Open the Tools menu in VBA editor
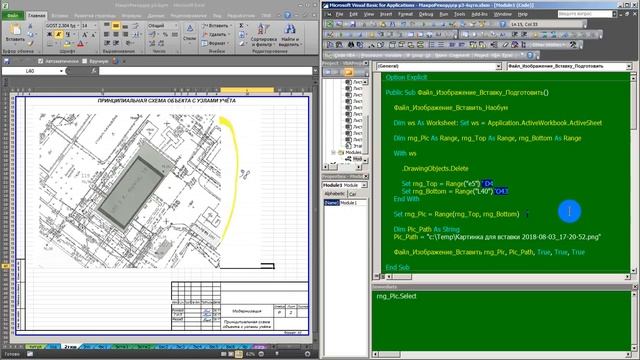Viewport: 640px width, 360px height. [459, 14]
